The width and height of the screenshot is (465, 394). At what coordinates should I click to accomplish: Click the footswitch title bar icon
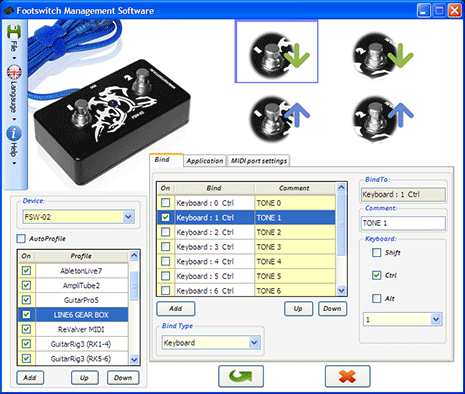coord(9,11)
